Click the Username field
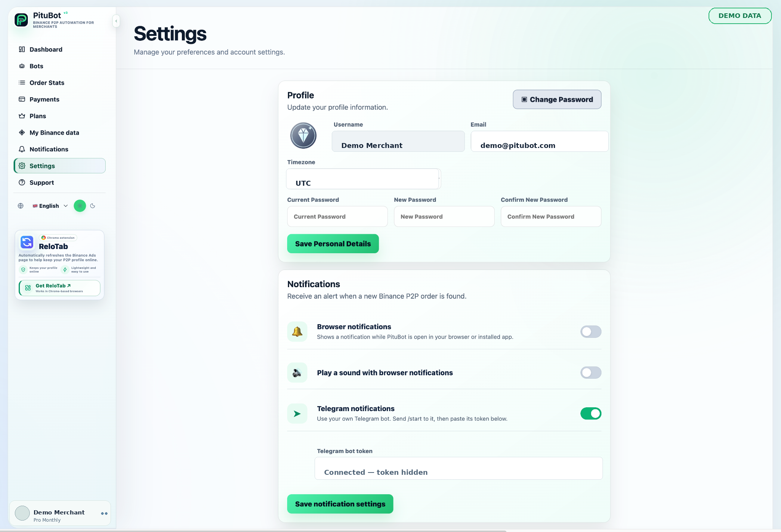The image size is (781, 532). tap(398, 141)
